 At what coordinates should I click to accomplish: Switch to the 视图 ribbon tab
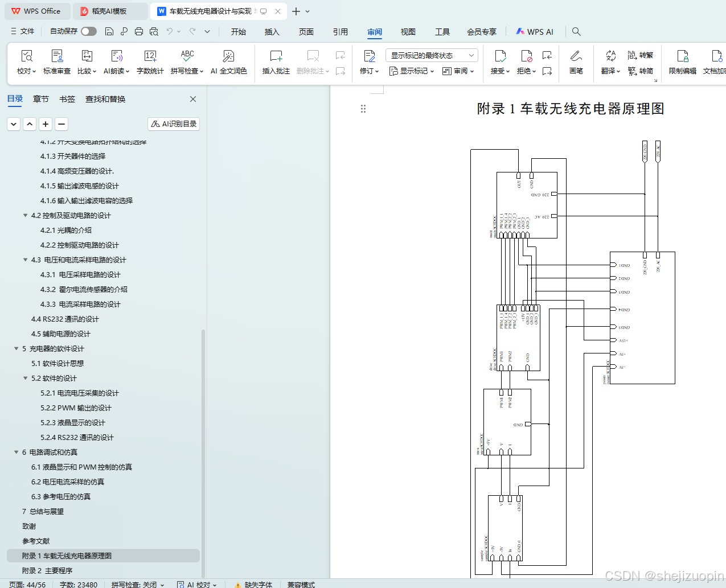pyautogui.click(x=408, y=32)
